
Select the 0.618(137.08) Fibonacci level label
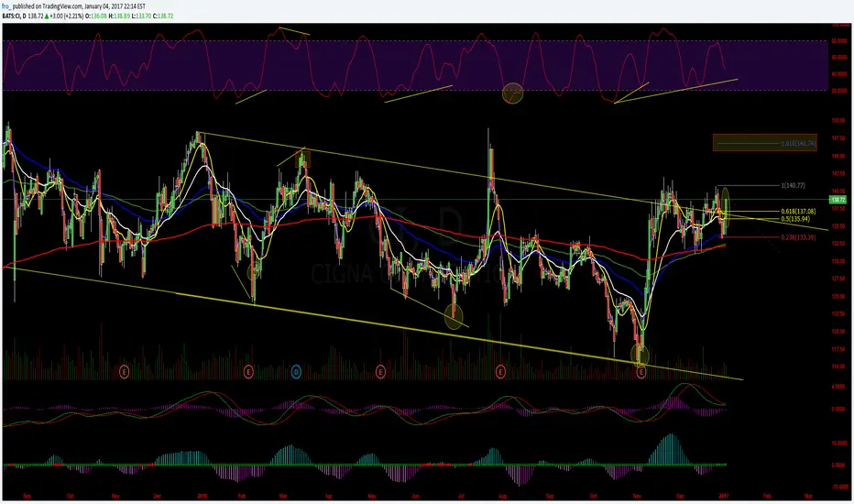point(798,212)
